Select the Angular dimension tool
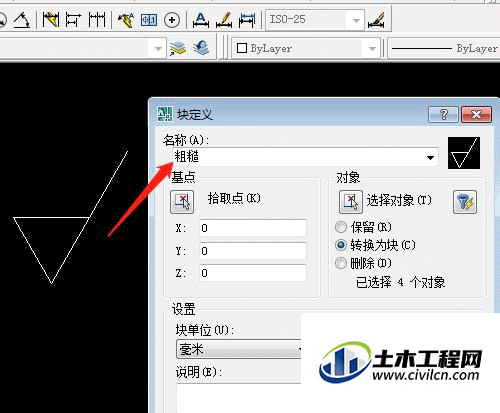This screenshot has width=500, height=413. 22,20
